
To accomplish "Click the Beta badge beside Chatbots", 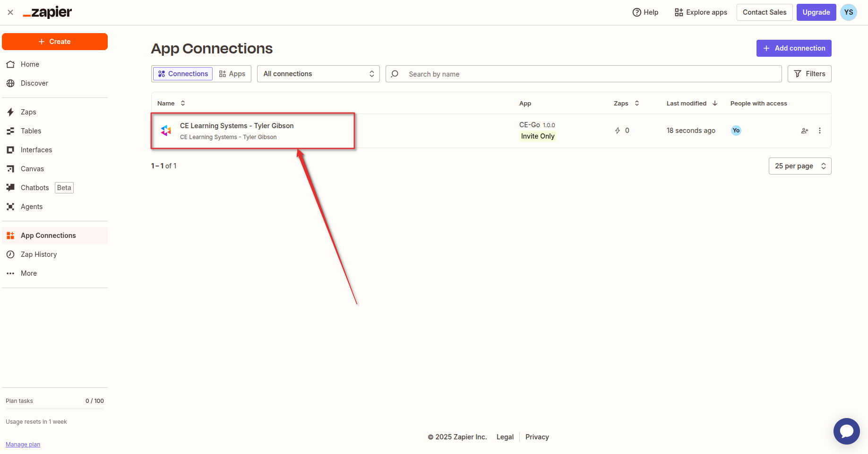I will tap(64, 188).
